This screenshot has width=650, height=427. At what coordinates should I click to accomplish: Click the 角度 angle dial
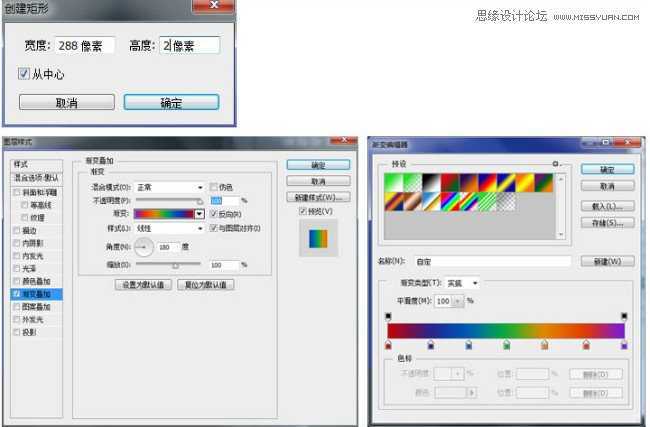[143, 247]
